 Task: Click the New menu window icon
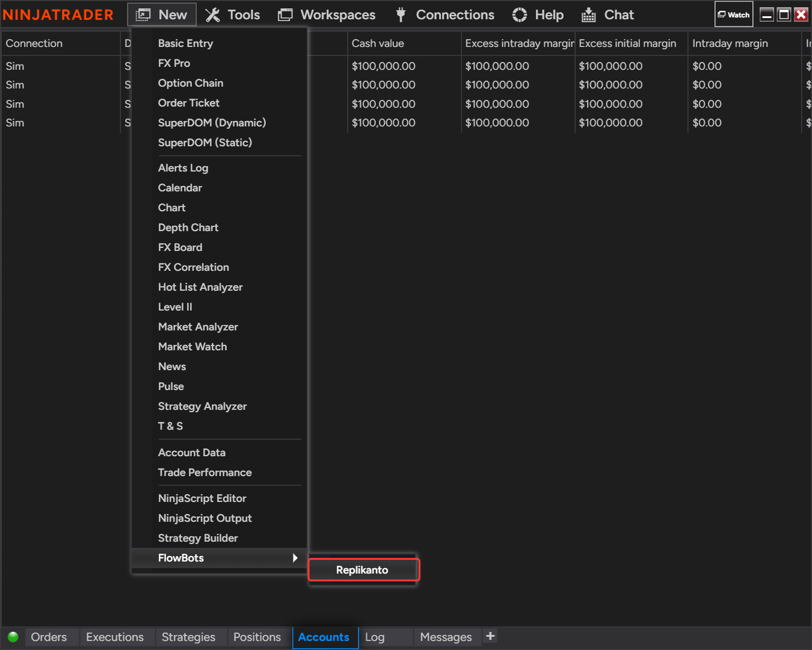click(x=143, y=15)
